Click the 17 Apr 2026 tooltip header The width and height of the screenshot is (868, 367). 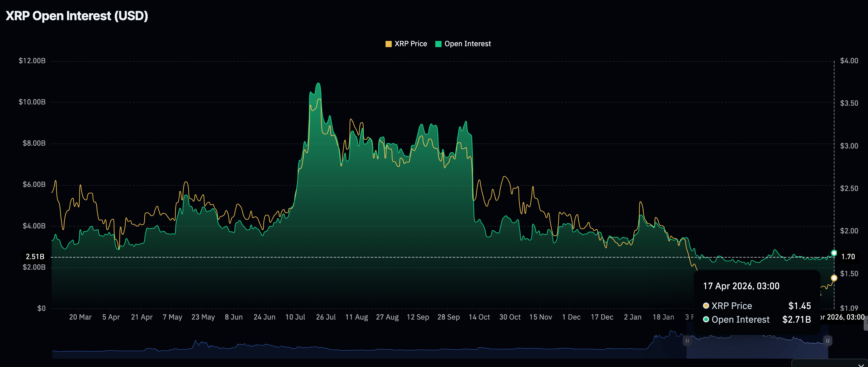(x=741, y=286)
